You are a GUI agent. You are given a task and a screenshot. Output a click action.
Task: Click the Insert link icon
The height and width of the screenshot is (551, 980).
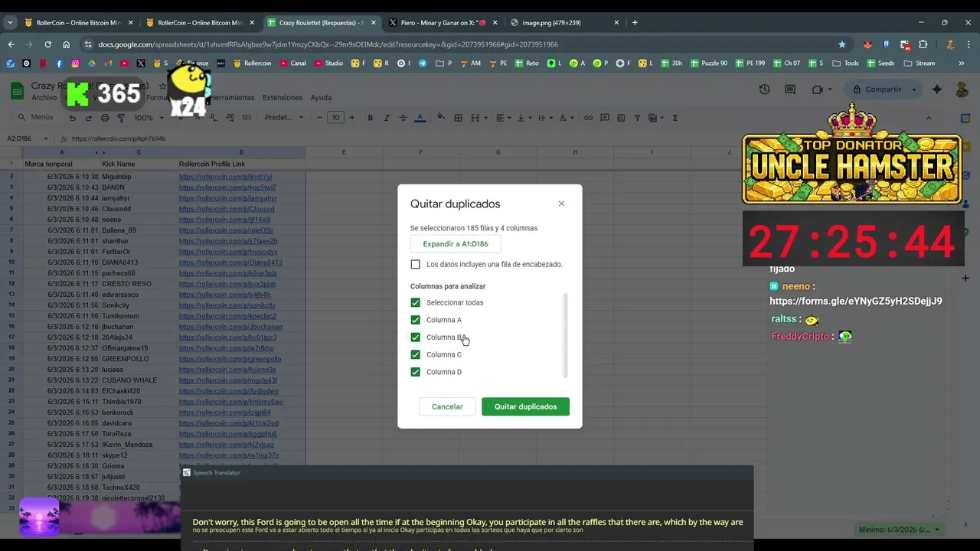[x=588, y=118]
